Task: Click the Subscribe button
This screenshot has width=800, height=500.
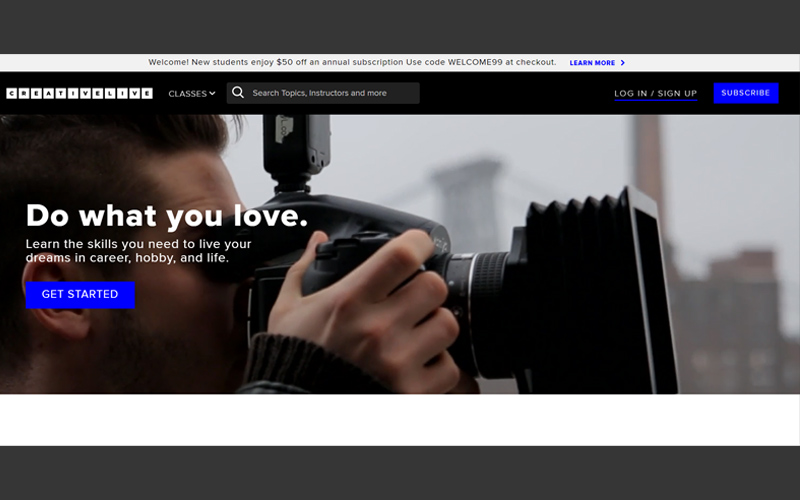Action: [746, 93]
